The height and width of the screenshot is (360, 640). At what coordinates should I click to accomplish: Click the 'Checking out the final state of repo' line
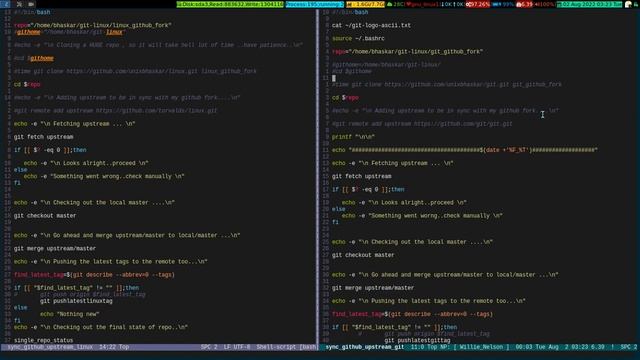[x=101, y=327]
